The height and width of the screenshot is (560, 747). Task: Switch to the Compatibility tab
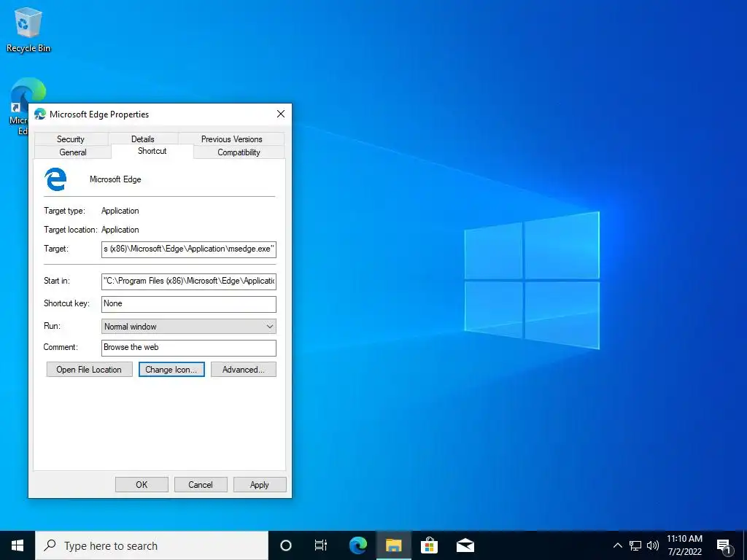coord(239,152)
